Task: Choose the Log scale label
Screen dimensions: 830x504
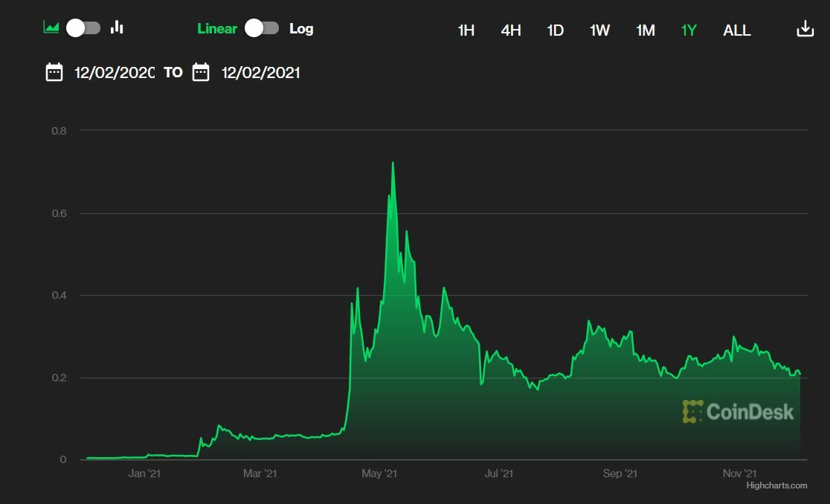Action: click(301, 28)
